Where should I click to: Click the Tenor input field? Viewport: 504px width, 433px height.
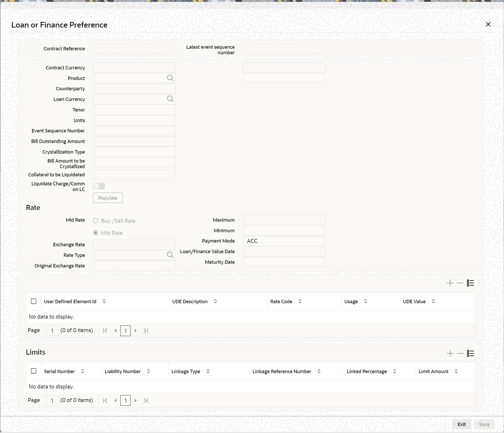click(134, 110)
